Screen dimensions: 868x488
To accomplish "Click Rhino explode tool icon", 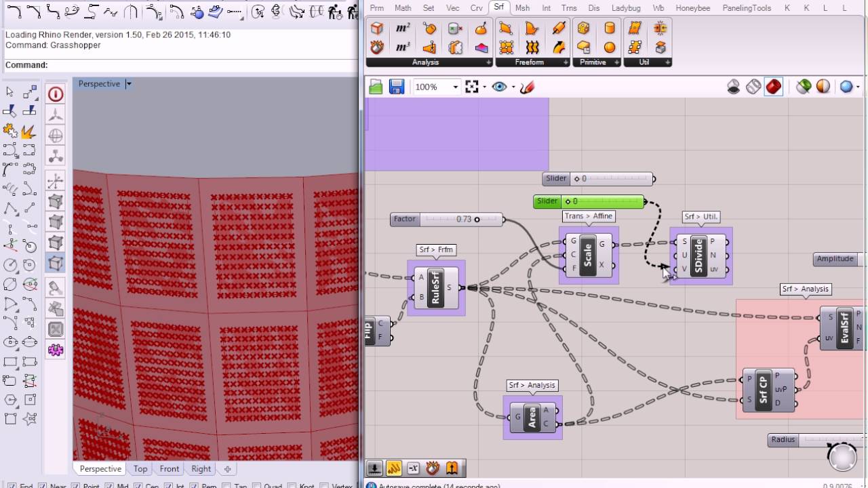I will click(x=30, y=131).
